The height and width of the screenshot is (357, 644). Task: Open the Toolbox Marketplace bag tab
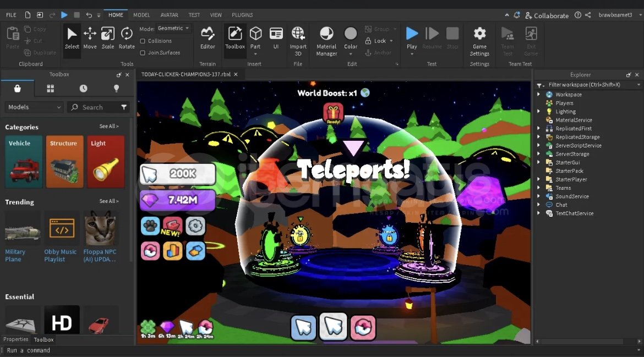tap(17, 89)
